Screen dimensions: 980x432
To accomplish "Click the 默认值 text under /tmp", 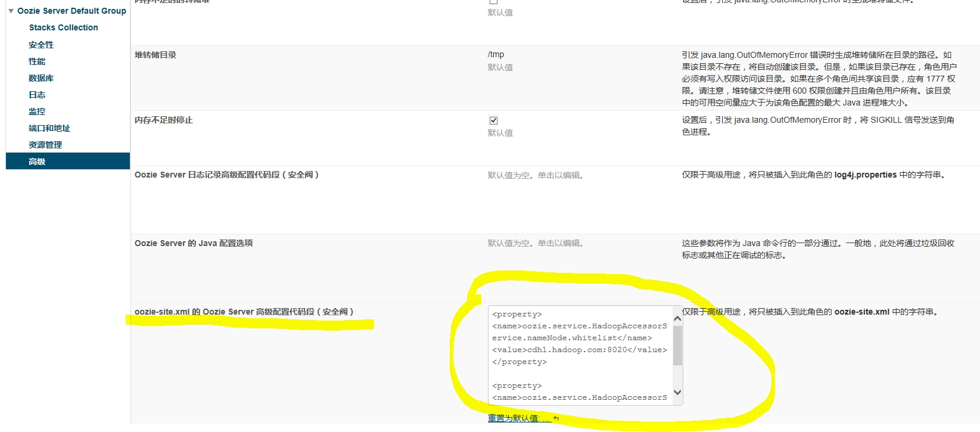I will pos(500,67).
